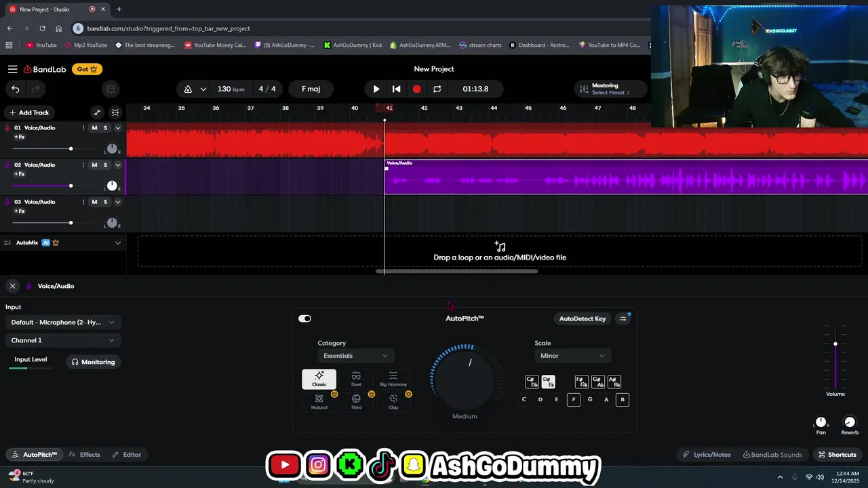This screenshot has height=488, width=868.
Task: Mute track 01 Voice/Audio
Action: pyautogui.click(x=94, y=128)
